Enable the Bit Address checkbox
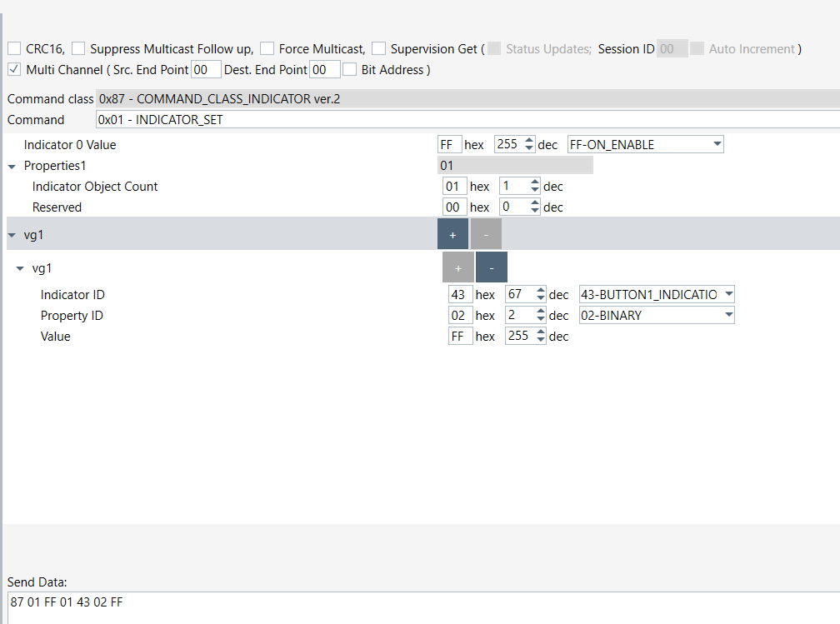840x624 pixels. coord(349,69)
